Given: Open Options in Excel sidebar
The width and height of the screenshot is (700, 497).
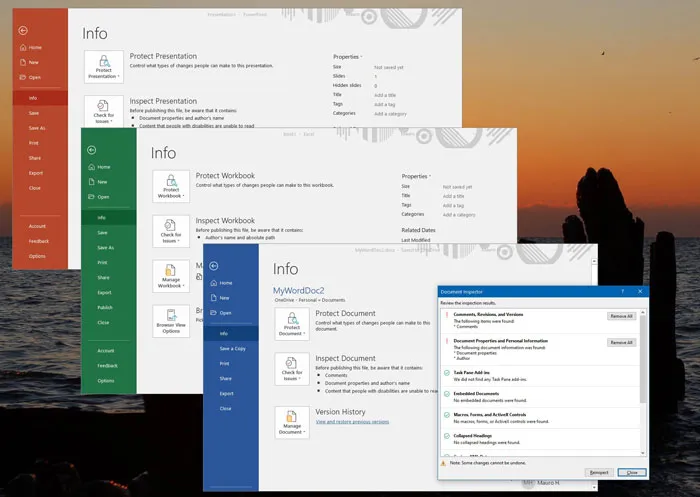Looking at the screenshot, I should pyautogui.click(x=106, y=381).
